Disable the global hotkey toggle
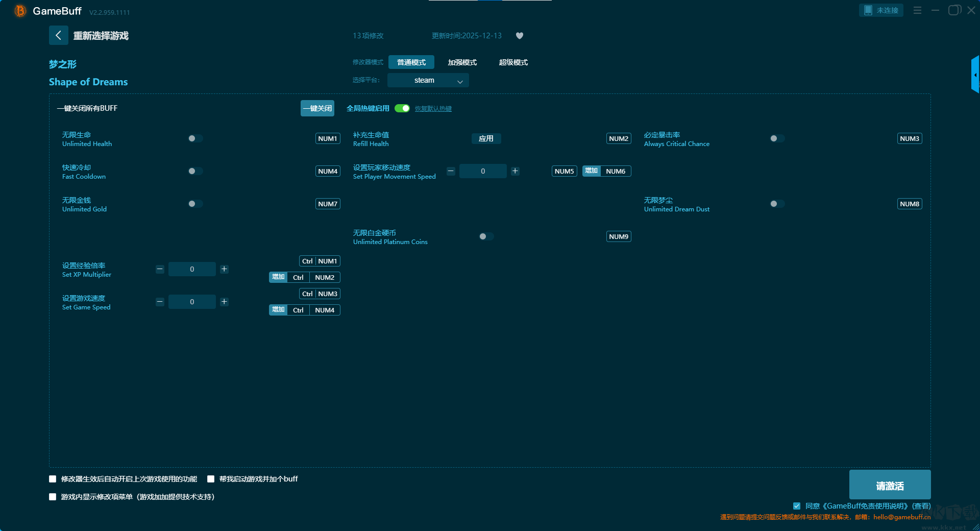Image resolution: width=980 pixels, height=531 pixels. (x=402, y=108)
